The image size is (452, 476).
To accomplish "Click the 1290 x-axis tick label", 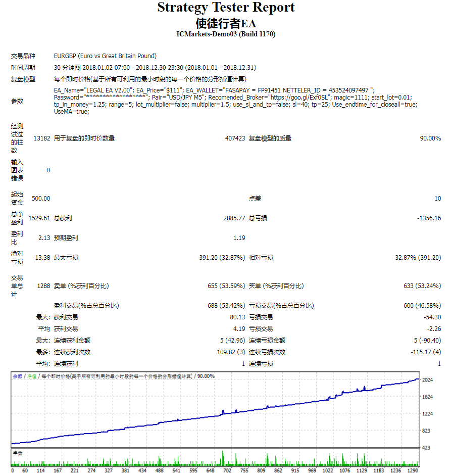I will 413,470.
